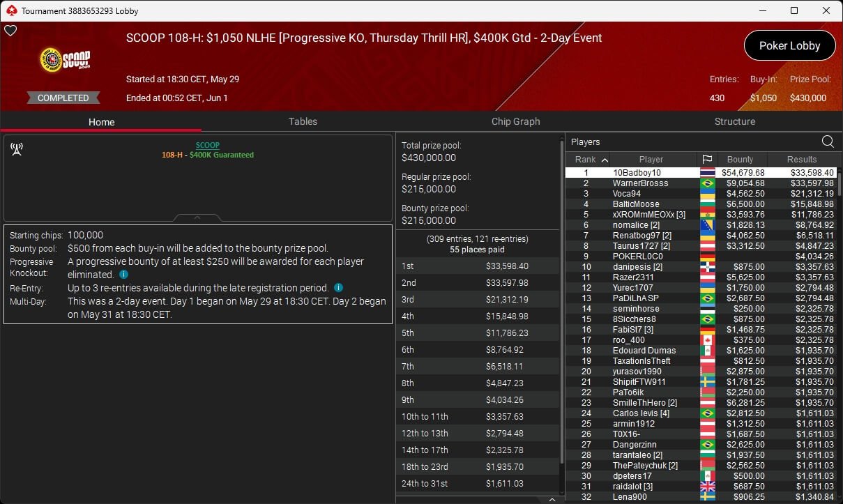This screenshot has height=504, width=843.
Task: Click the favorite heart icon
Action: tap(10, 31)
